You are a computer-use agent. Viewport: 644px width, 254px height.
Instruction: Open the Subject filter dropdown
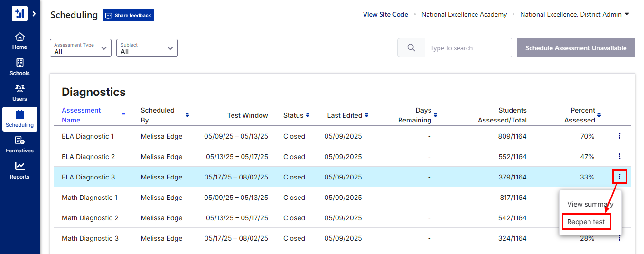147,48
